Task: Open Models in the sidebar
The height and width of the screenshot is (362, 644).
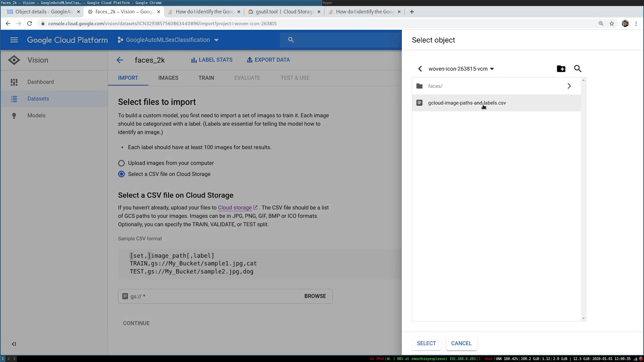Action: [x=54, y=115]
